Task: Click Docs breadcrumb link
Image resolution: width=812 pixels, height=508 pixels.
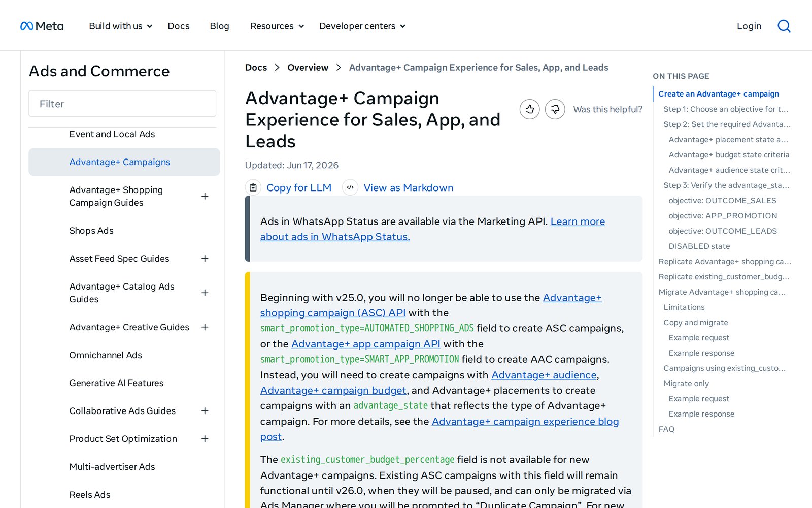Action: coord(256,68)
